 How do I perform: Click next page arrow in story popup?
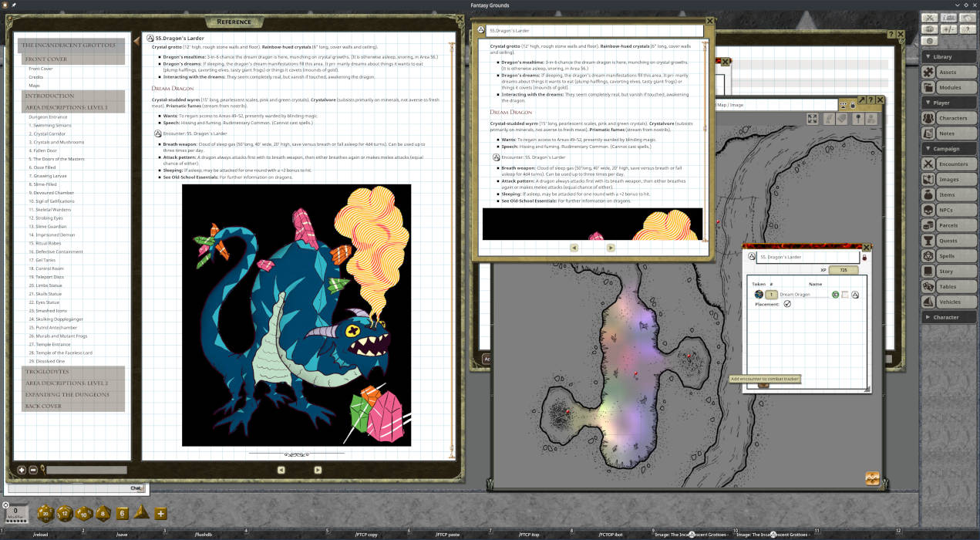coord(611,248)
